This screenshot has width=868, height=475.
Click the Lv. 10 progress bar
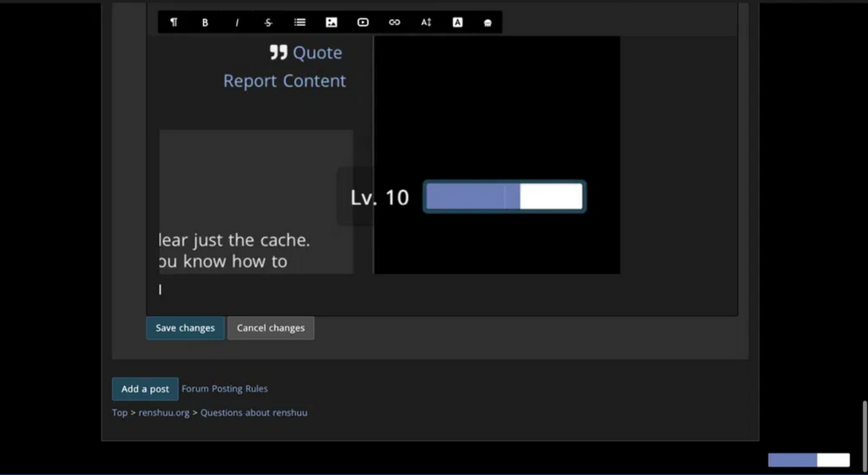coord(504,197)
